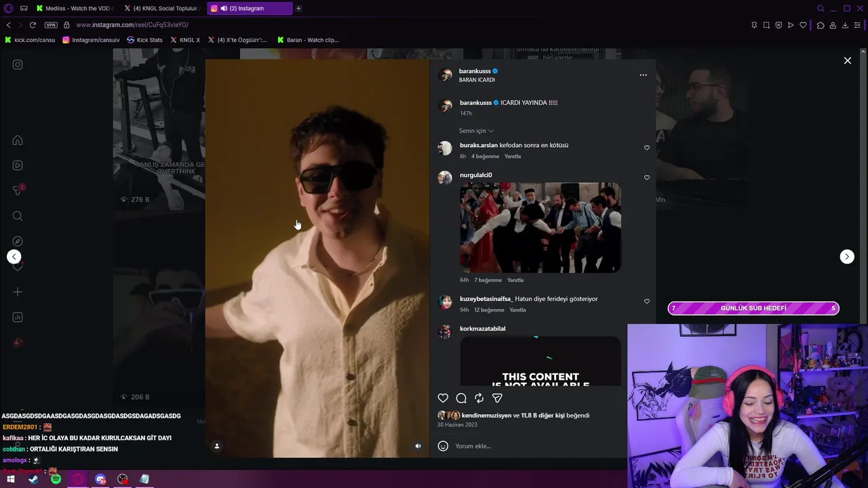This screenshot has width=868, height=488.
Task: Open korkmazatabilal's profile name
Action: point(482,329)
